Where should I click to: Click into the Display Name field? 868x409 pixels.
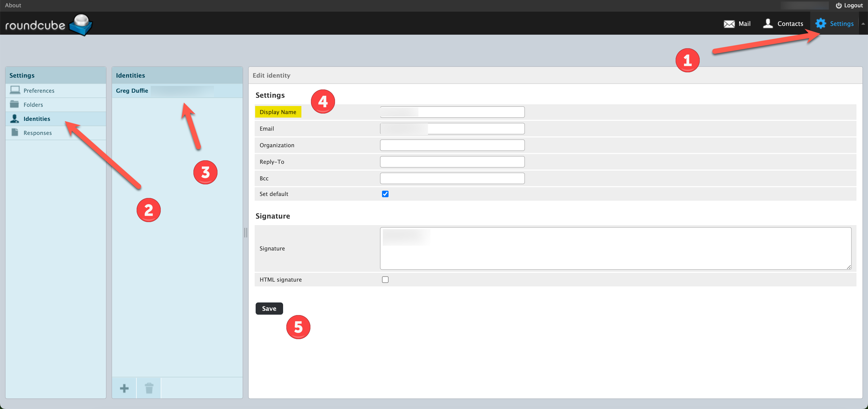point(452,112)
